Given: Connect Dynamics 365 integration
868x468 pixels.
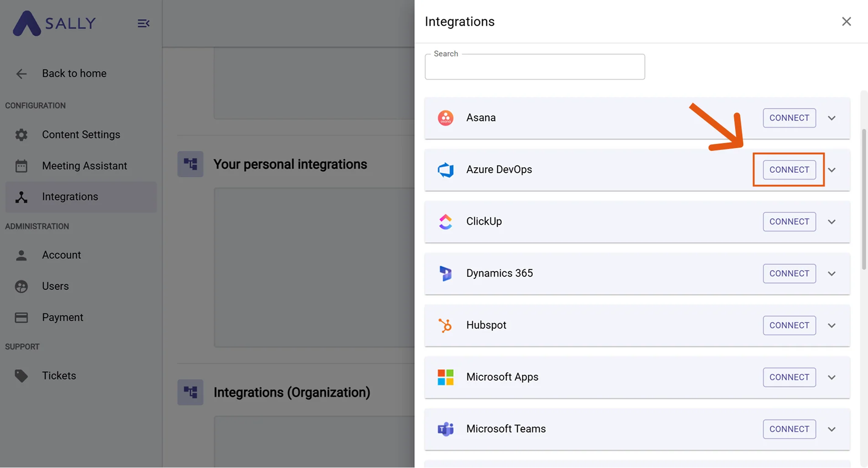Looking at the screenshot, I should 789,273.
